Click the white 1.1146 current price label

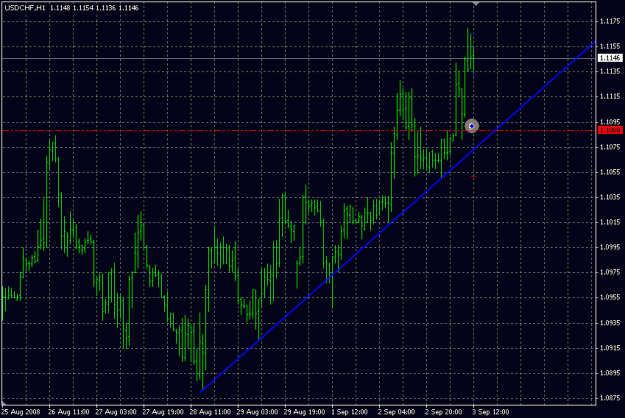[x=610, y=58]
